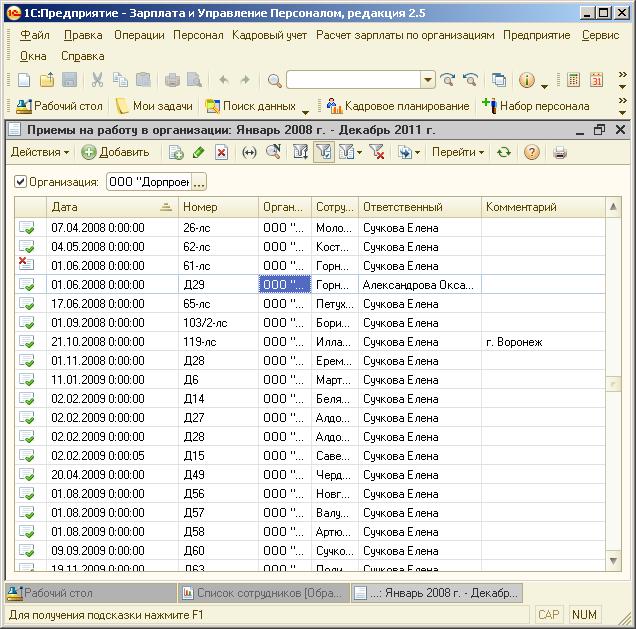636x629 pixels.
Task: Click the list scrollbar up arrow
Action: coord(613,207)
